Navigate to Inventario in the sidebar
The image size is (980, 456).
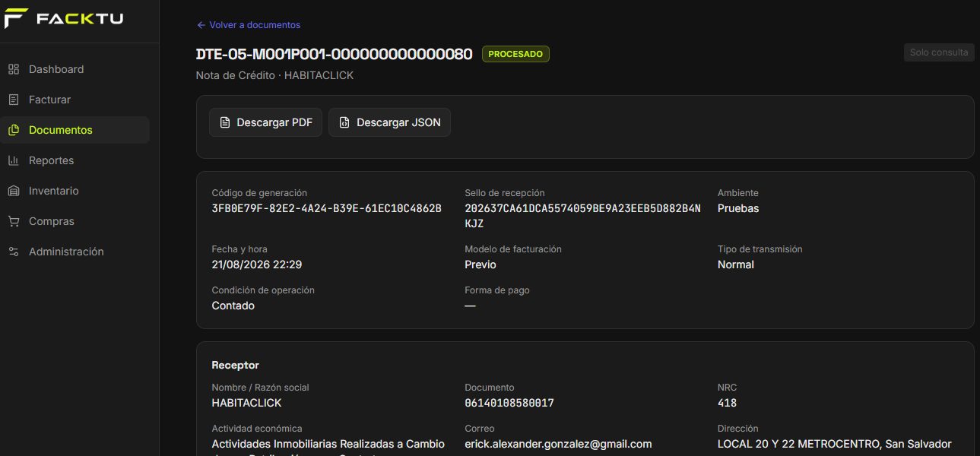[75, 191]
